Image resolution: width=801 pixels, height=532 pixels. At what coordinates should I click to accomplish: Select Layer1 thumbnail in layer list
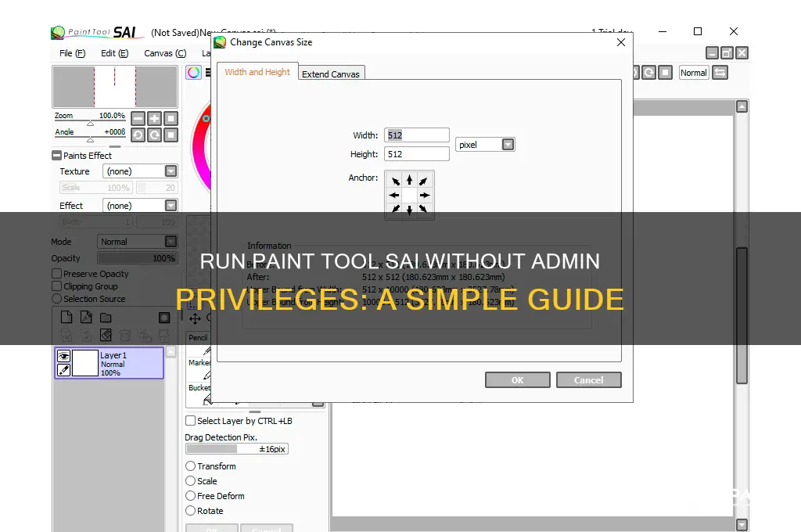click(x=84, y=363)
